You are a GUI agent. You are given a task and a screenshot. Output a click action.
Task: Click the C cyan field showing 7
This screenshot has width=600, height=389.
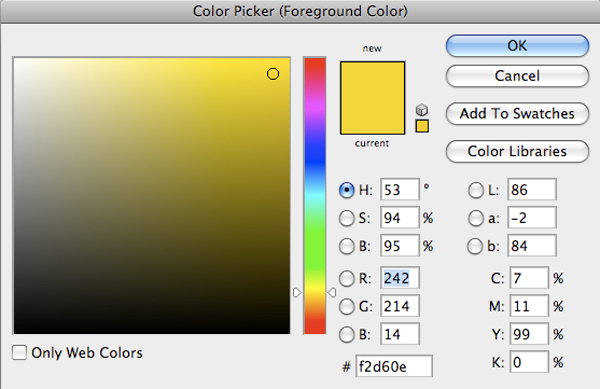click(529, 278)
